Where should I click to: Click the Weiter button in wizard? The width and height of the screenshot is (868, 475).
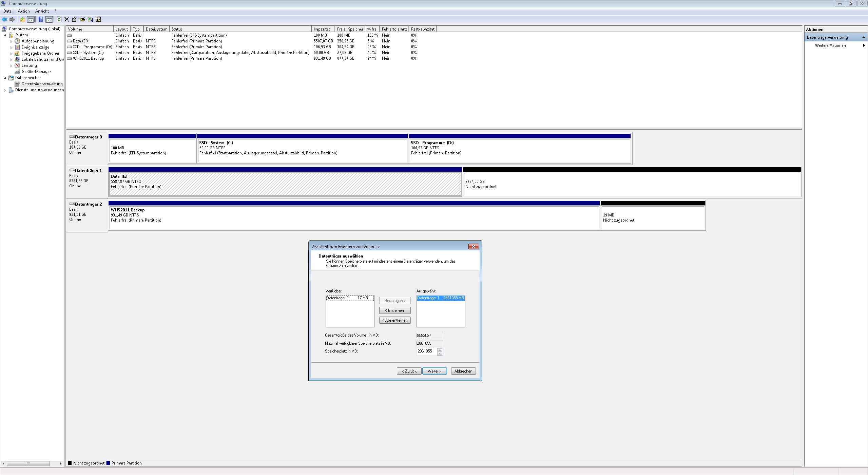pyautogui.click(x=434, y=371)
